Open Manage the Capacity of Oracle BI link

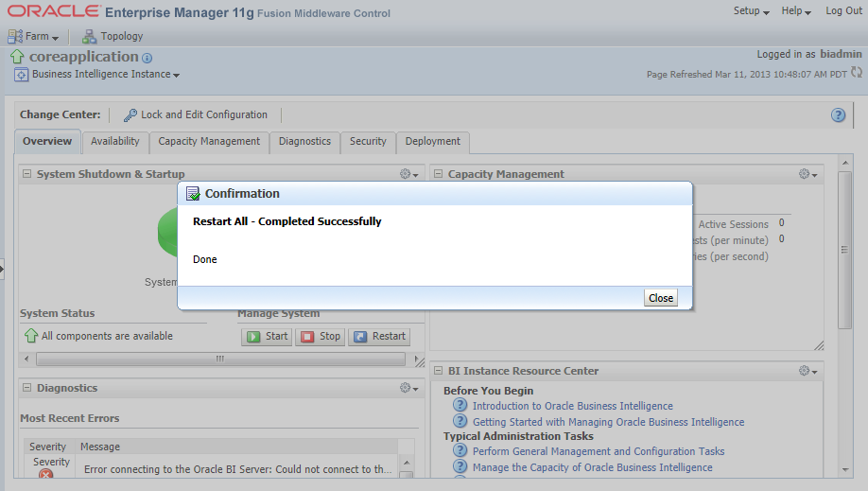coord(592,467)
